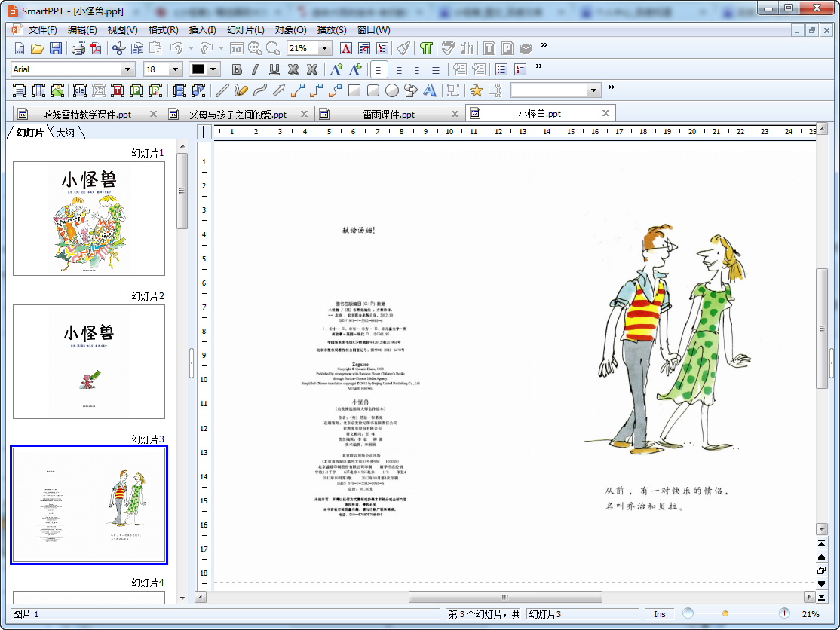The image size is (840, 630).
Task: Insert table icon in drawing toolbar
Action: pos(38,90)
